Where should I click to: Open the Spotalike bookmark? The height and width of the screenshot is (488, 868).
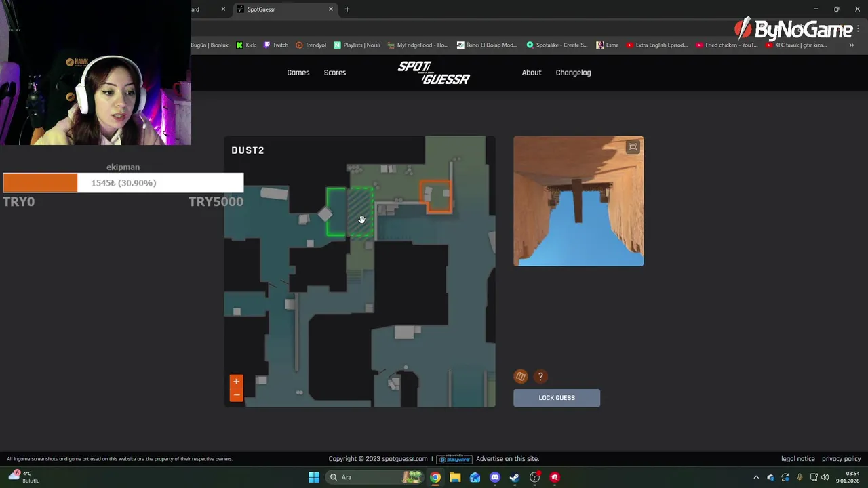point(557,45)
